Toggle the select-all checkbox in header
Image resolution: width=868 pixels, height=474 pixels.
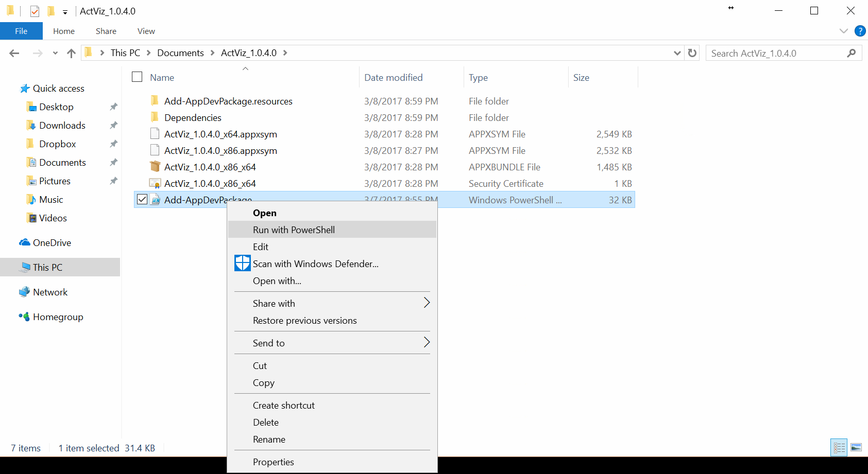(137, 77)
